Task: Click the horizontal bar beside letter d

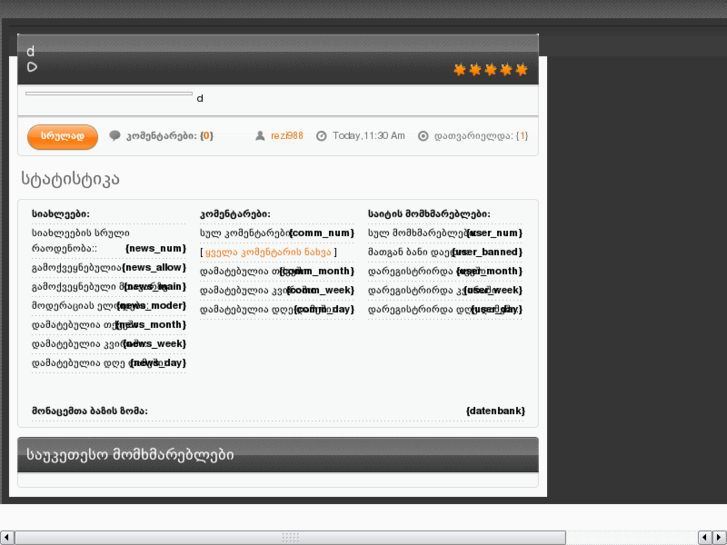Action: point(109,94)
